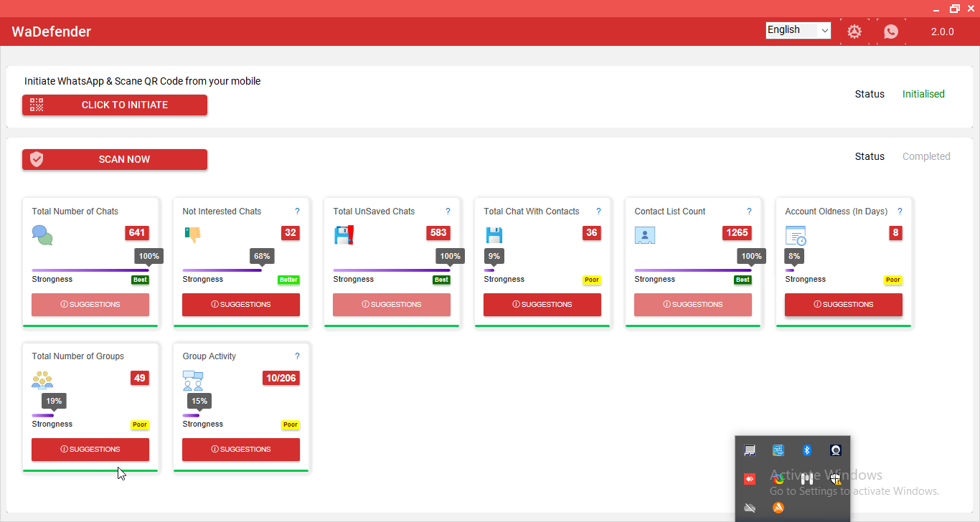Click the Contact List Count strength progress bar
The width and height of the screenshot is (980, 522).
[x=693, y=270]
